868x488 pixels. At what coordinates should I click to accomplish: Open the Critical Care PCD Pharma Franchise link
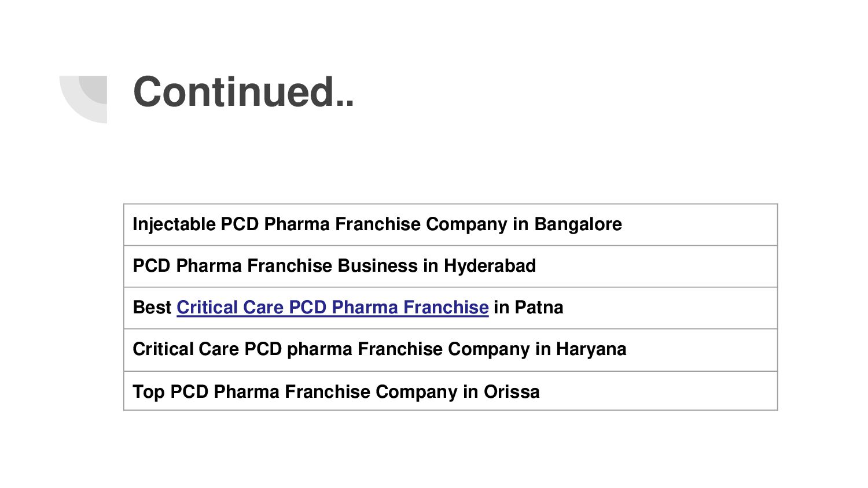pyautogui.click(x=332, y=308)
